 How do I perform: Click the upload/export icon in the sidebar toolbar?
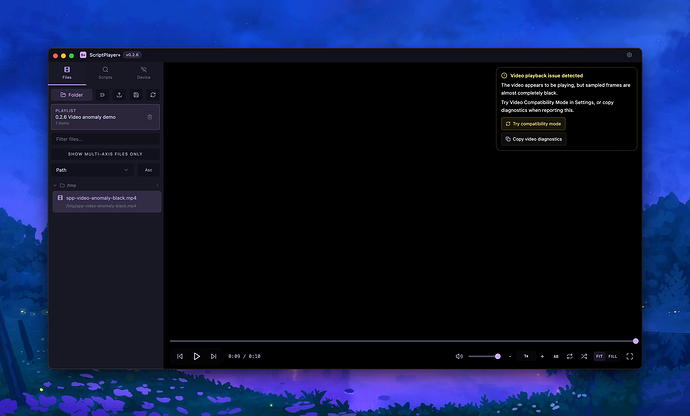point(119,95)
